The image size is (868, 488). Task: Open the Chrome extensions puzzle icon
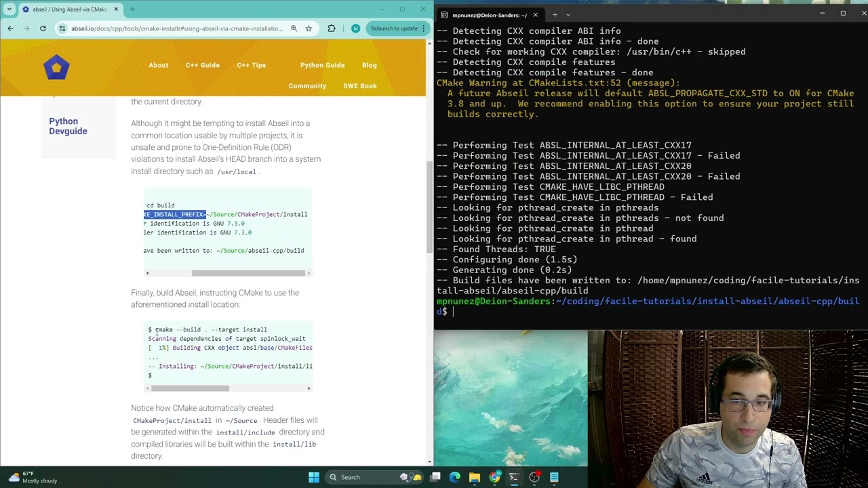point(332,28)
